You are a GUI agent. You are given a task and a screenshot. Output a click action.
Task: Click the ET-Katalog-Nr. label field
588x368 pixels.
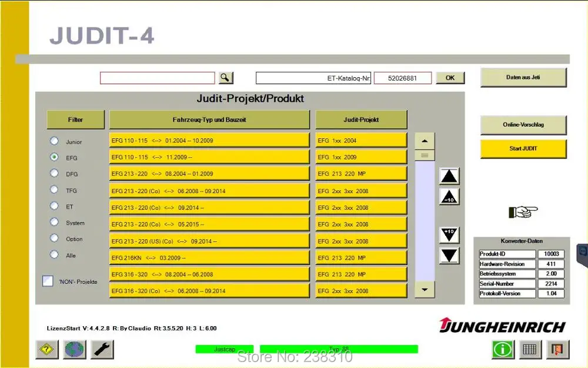(313, 78)
